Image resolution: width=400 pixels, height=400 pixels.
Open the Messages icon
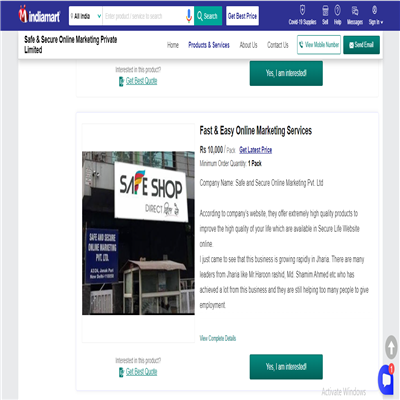pyautogui.click(x=355, y=11)
